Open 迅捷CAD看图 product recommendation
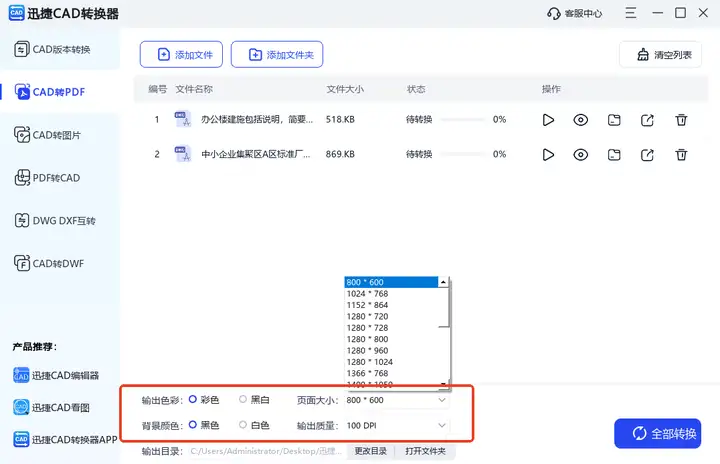The width and height of the screenshot is (720, 464). (51, 407)
